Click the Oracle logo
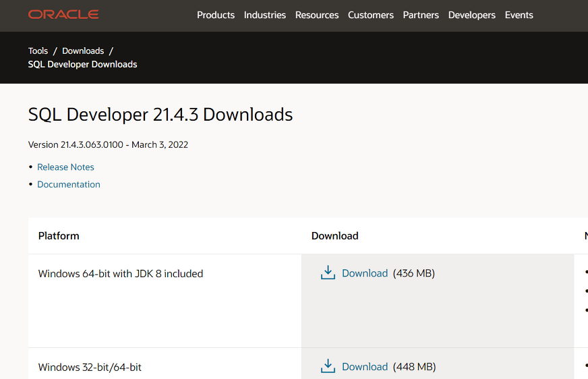This screenshot has width=588, height=379. click(63, 15)
